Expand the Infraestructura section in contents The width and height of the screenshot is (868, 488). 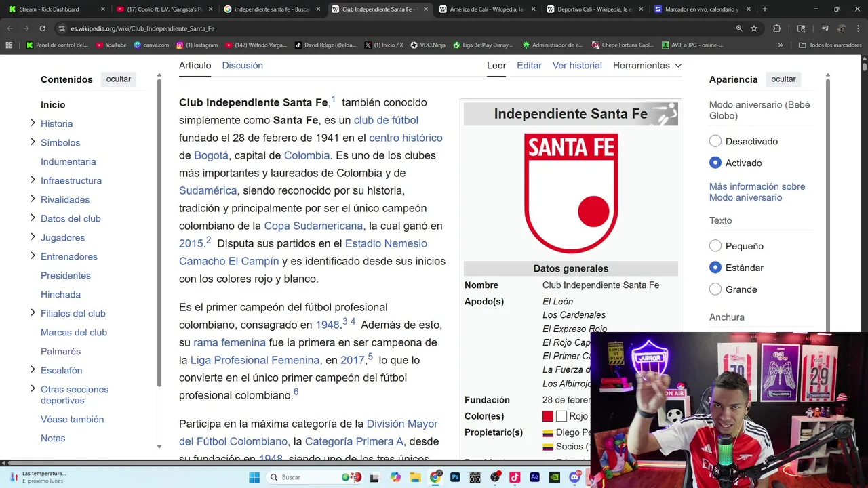click(33, 180)
